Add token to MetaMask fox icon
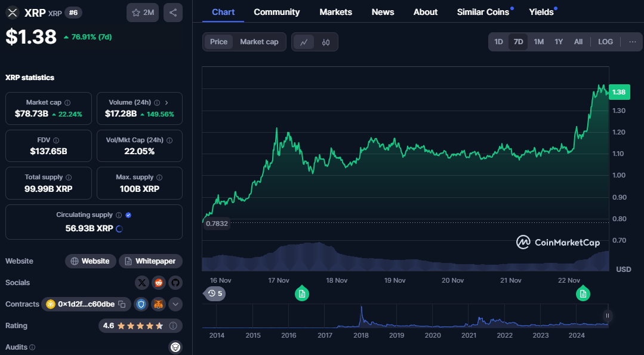The width and height of the screenshot is (644, 355). click(158, 304)
